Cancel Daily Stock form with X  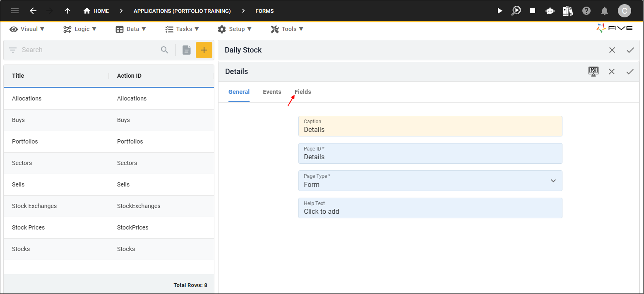[x=612, y=50]
